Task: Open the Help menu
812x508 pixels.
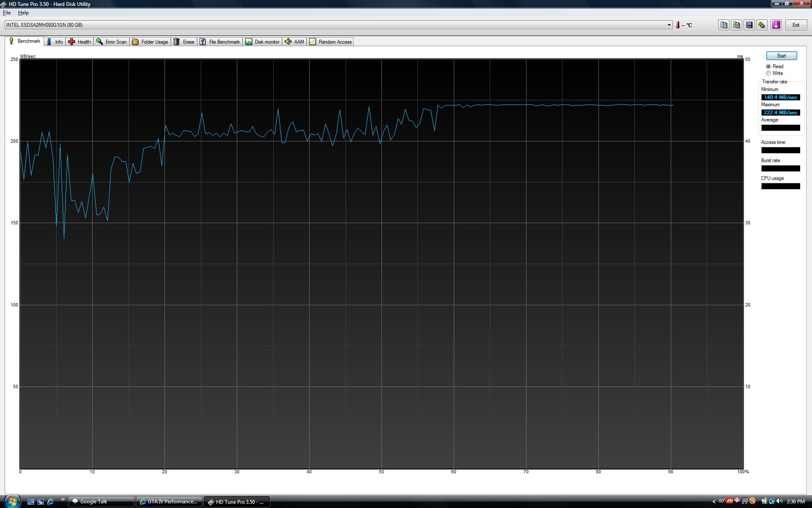Action: [23, 13]
